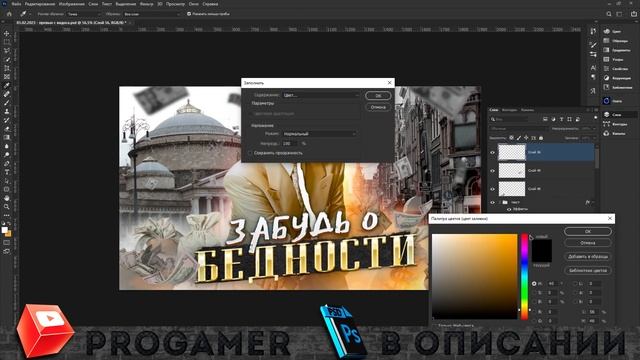Select the Gradient tool
The image size is (640, 360).
[7, 137]
